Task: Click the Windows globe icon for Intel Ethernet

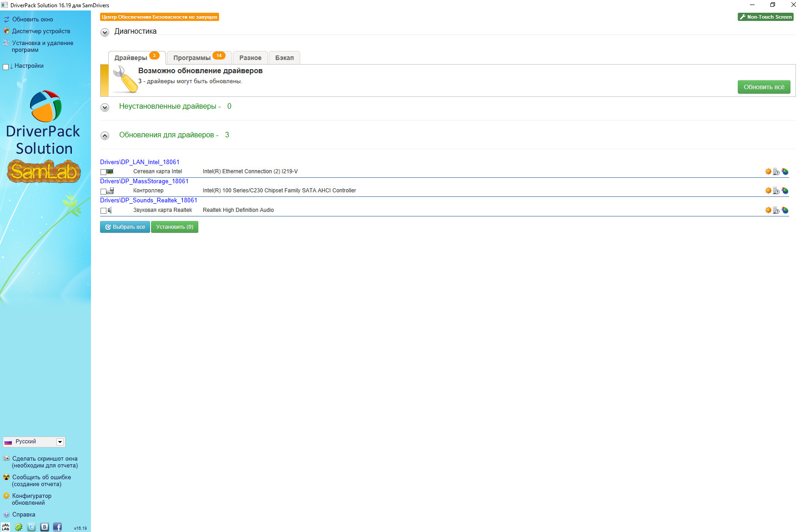Action: tap(785, 171)
